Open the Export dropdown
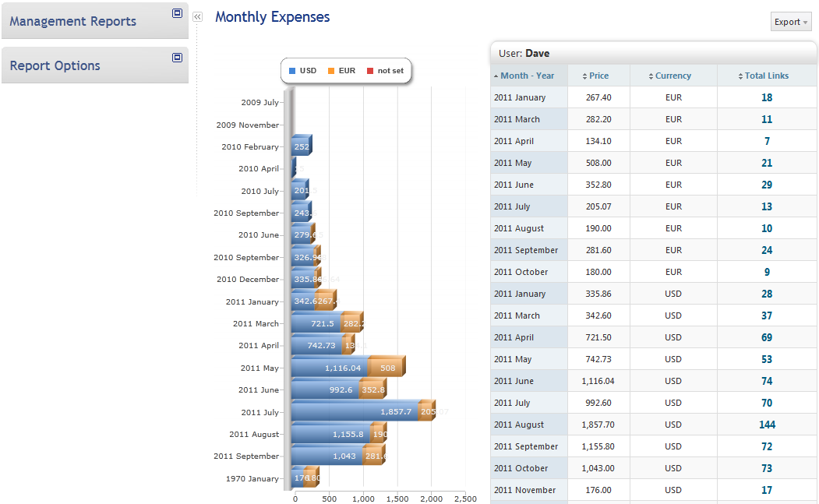This screenshot has width=819, height=504. (x=790, y=22)
